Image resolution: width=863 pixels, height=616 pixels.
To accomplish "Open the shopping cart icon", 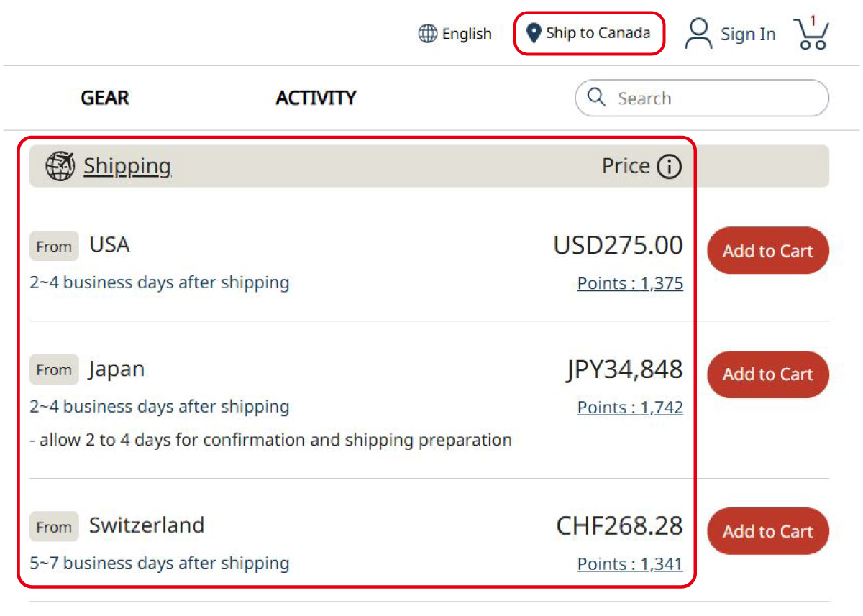I will click(812, 34).
